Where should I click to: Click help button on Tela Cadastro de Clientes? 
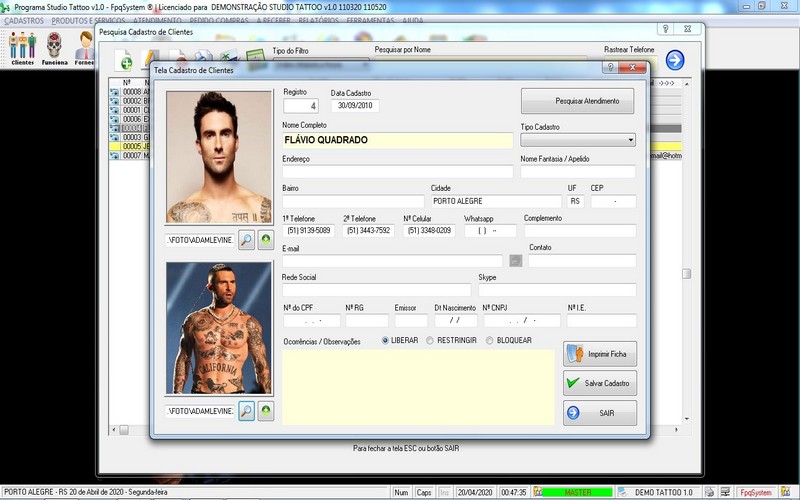point(610,67)
